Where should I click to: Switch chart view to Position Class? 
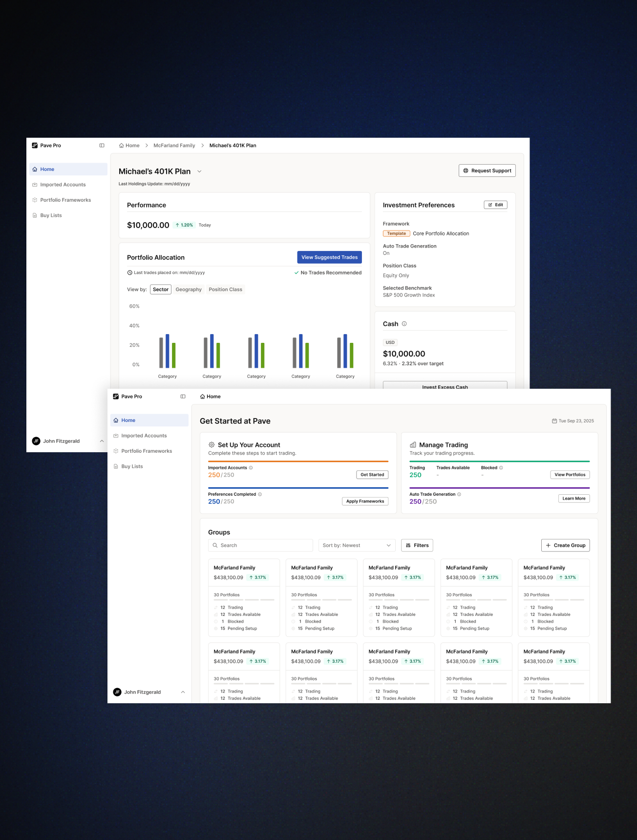(225, 290)
